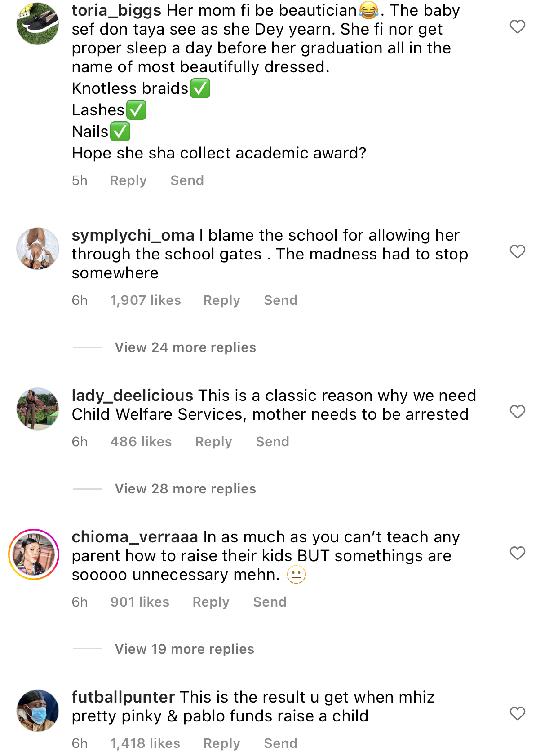Viewport: 558px width, 756px height.
Task: Tap the heart on symplychi_oma's comment
Action: tap(517, 251)
